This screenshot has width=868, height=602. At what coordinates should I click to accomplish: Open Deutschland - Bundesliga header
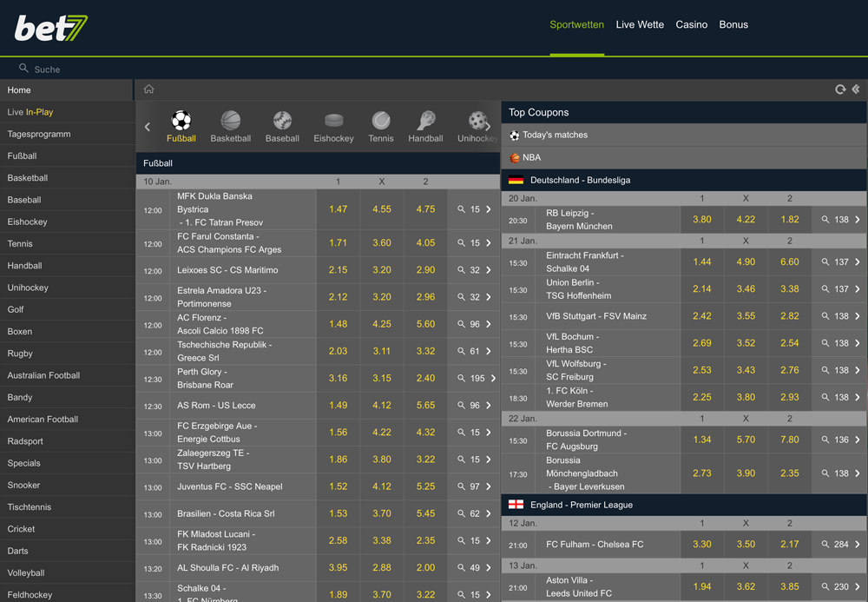(684, 180)
